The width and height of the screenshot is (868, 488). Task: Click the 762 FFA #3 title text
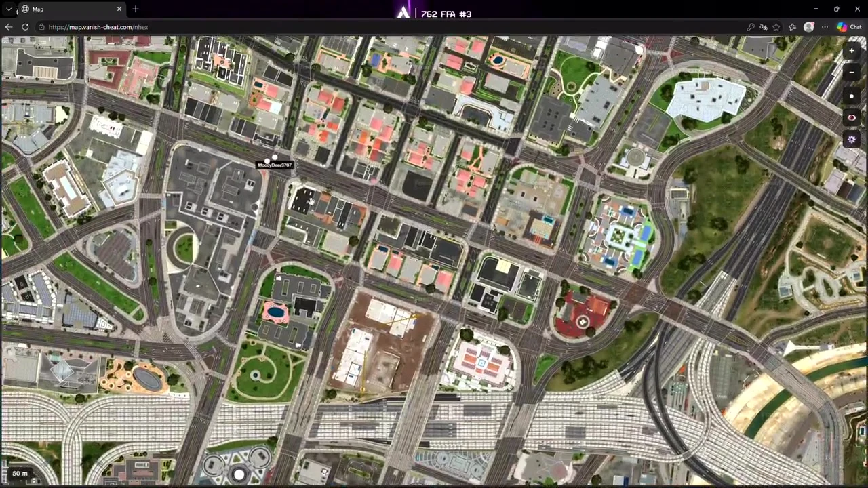pyautogui.click(x=446, y=14)
